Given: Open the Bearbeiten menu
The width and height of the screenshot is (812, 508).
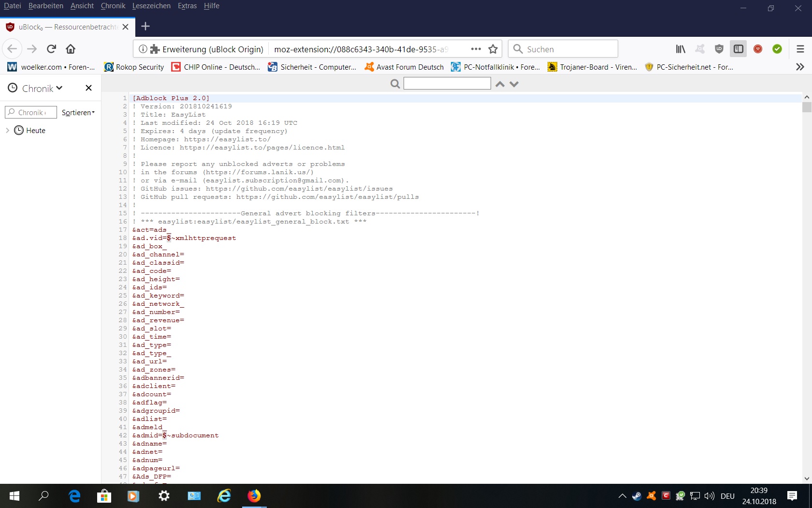Looking at the screenshot, I should pos(46,6).
